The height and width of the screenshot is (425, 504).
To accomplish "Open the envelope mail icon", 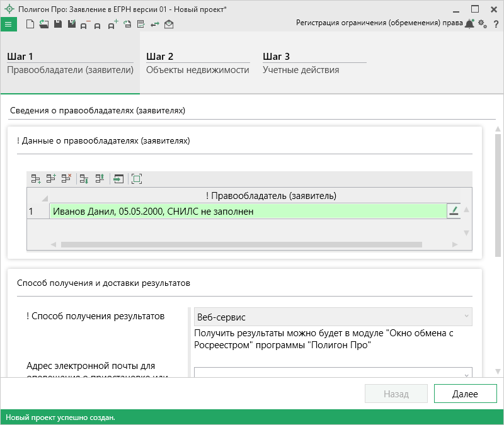I will pos(169,25).
